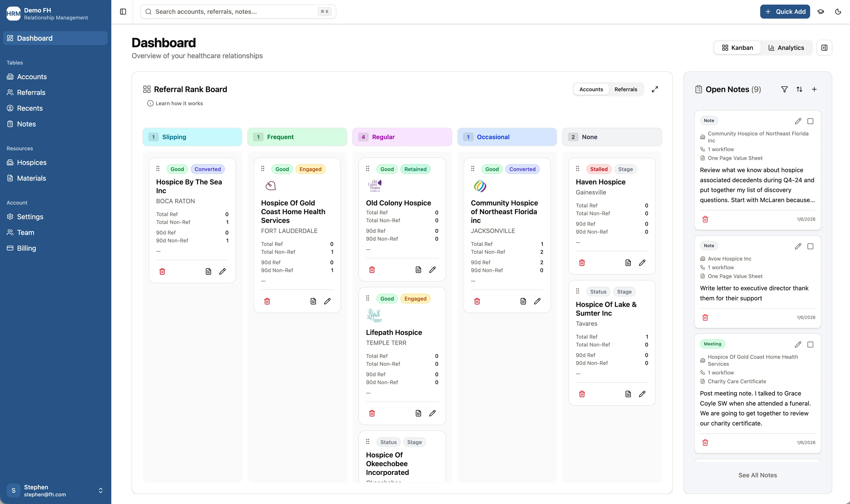Image resolution: width=850 pixels, height=504 pixels.
Task: Toggle dark mode with the moon icon
Action: tap(838, 11)
